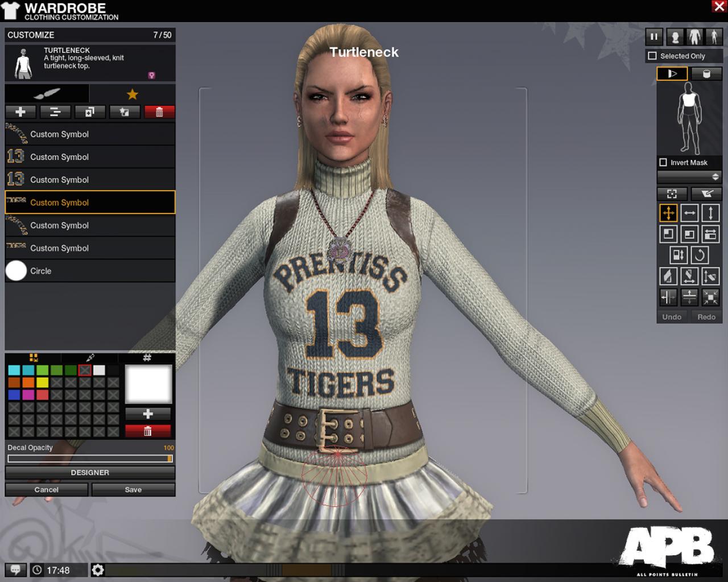This screenshot has width=728, height=582.
Task: Switch camera to full body view
Action: click(714, 37)
